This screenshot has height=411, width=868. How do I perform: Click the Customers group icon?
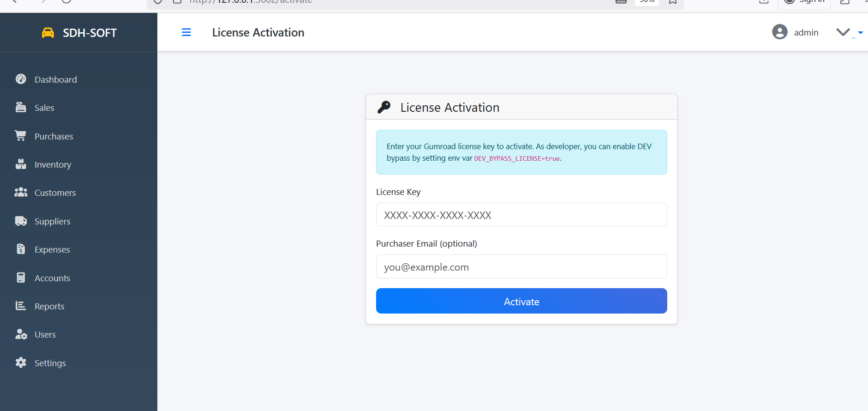click(21, 192)
